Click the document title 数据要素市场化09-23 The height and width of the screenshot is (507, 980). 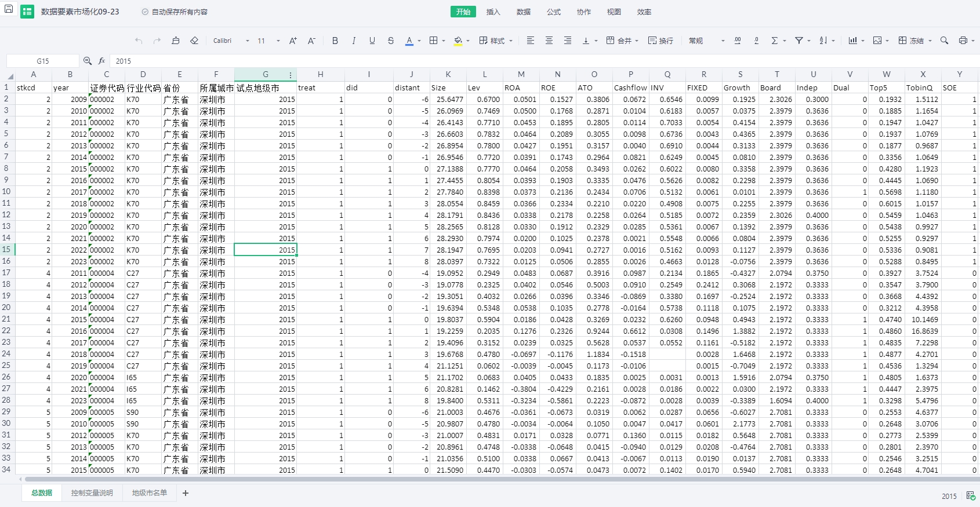[x=80, y=12]
